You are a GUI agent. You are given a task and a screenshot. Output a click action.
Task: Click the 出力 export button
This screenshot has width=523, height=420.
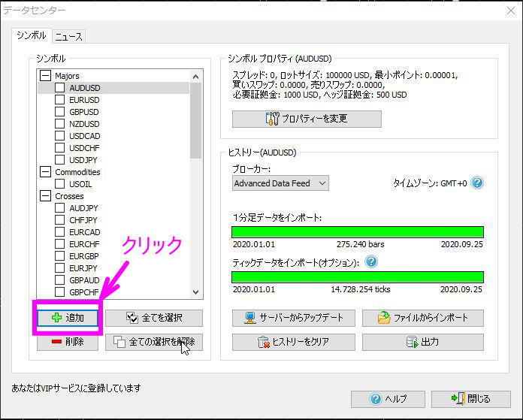click(423, 342)
